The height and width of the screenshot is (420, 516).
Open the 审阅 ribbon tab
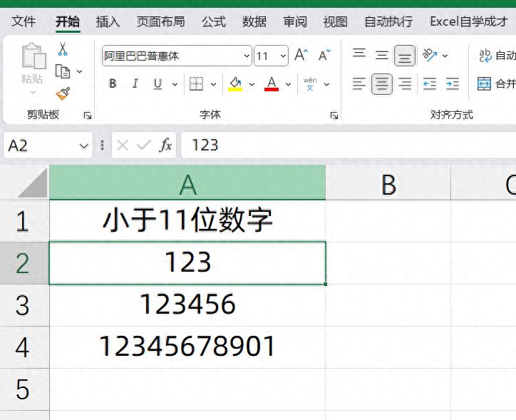pos(295,21)
